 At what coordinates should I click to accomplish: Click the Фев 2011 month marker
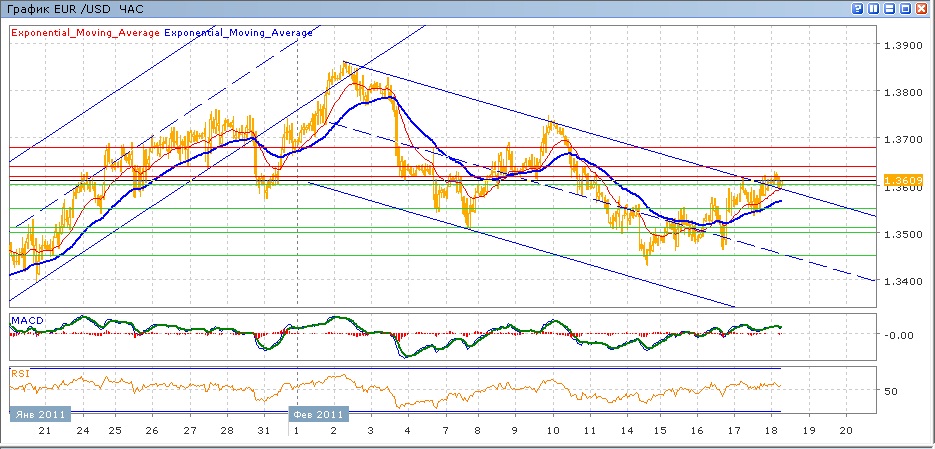318,413
